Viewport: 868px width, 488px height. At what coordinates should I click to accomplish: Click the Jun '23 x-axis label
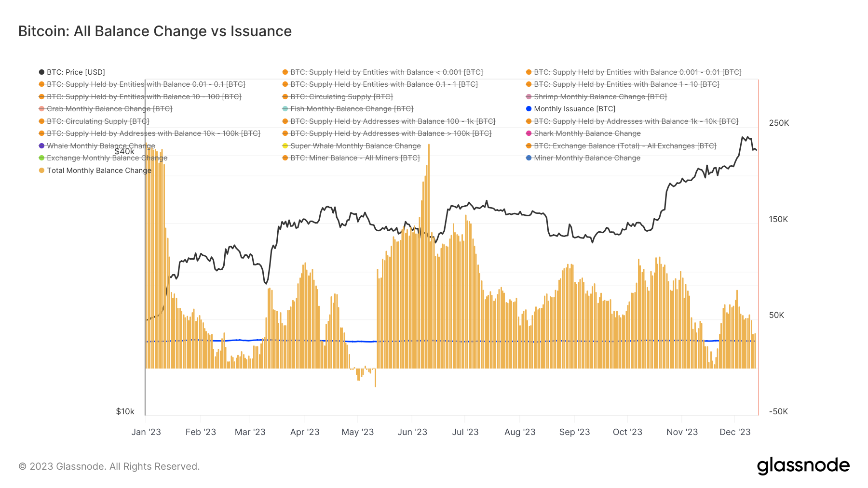click(412, 432)
